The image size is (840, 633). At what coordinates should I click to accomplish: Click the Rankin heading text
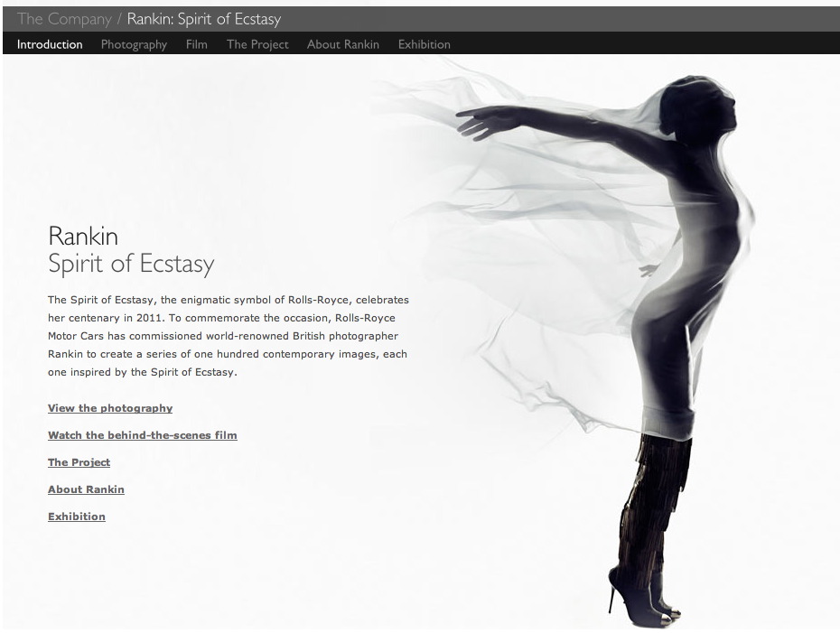83,237
